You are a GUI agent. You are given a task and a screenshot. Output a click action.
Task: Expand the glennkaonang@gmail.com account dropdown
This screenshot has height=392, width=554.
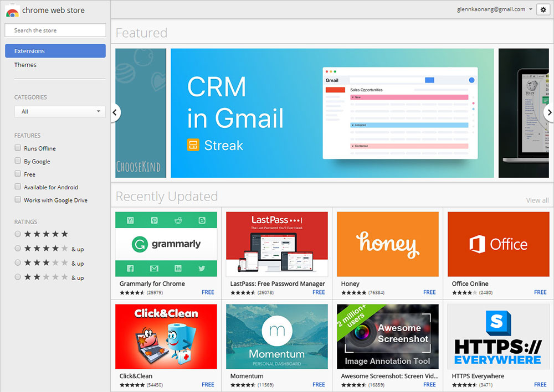(494, 9)
